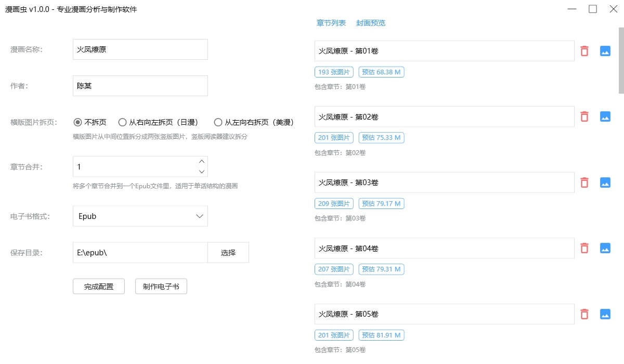Image resolution: width=624 pixels, height=364 pixels.
Task: Switch to the 章节列表 tab
Action: pos(331,23)
